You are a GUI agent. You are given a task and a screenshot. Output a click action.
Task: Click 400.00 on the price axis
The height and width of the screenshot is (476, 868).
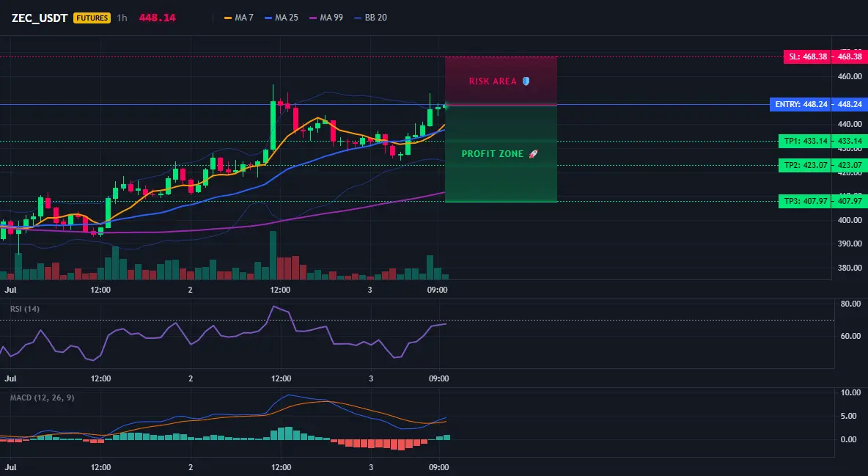click(850, 220)
